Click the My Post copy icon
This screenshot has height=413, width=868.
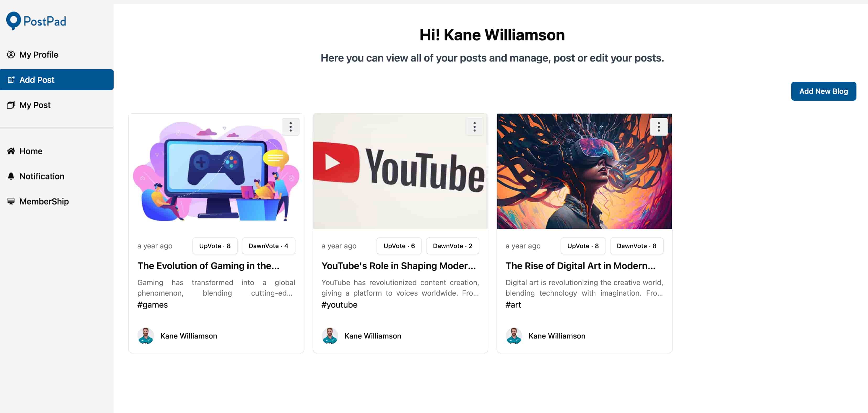[11, 105]
